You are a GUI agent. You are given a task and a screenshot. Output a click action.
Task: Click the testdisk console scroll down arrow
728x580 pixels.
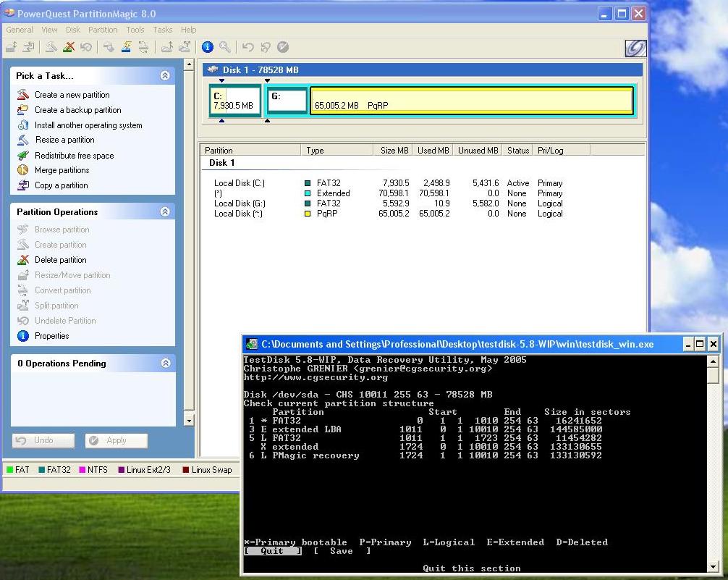[x=714, y=566]
